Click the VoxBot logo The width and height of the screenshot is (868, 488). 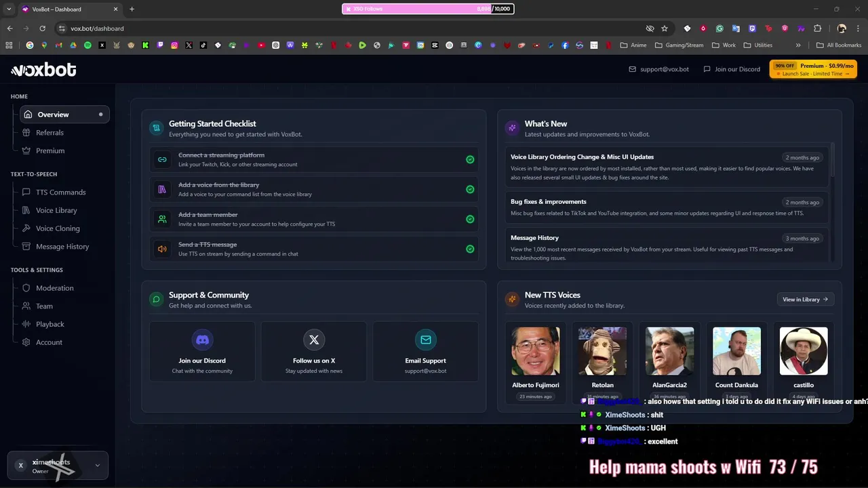43,69
